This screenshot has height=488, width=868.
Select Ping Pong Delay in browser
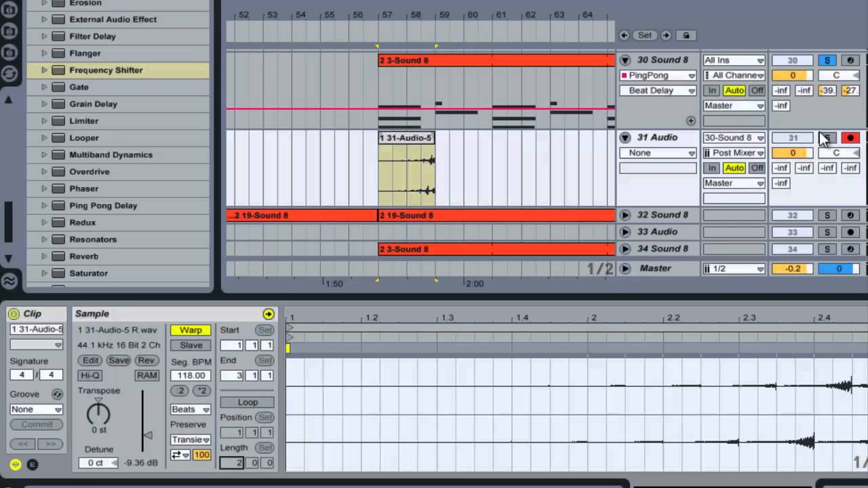(x=103, y=205)
